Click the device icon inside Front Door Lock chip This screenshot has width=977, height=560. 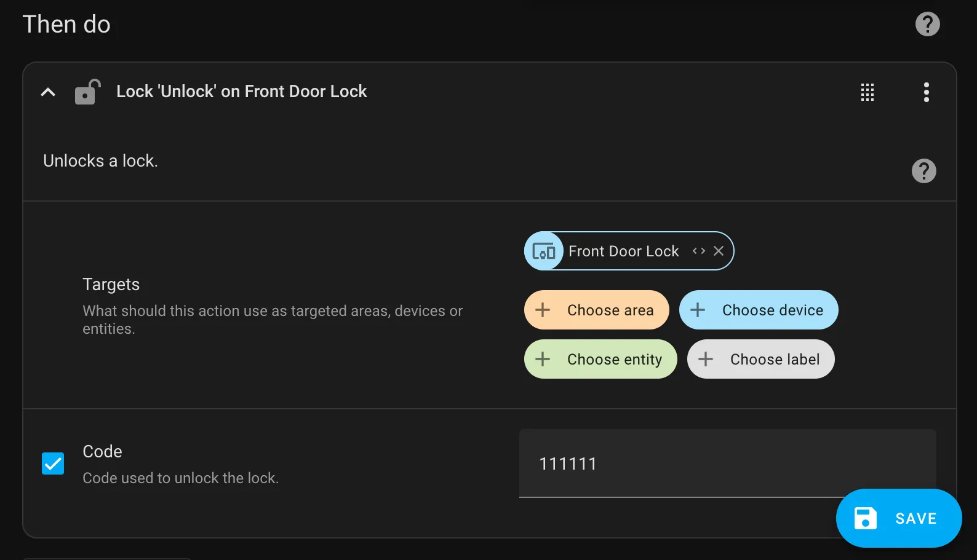click(x=544, y=251)
